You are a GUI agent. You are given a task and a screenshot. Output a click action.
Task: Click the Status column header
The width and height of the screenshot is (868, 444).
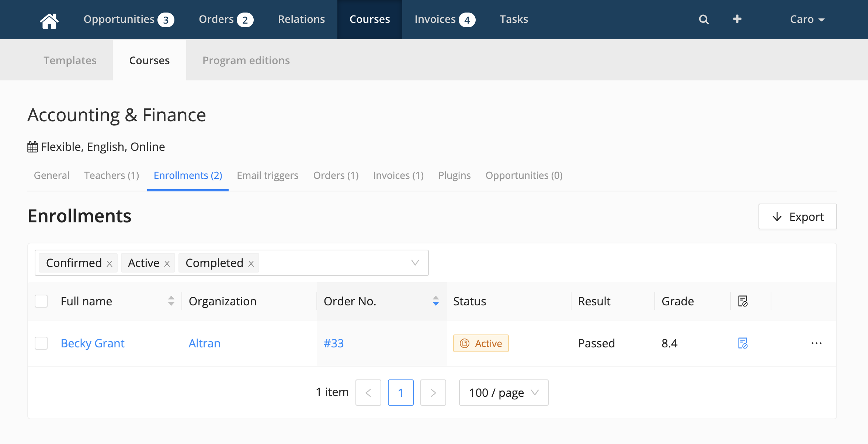click(469, 301)
